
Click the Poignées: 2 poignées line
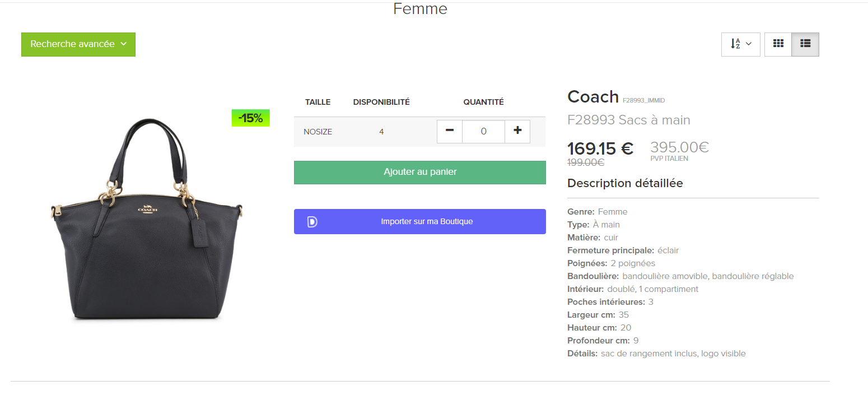click(611, 263)
